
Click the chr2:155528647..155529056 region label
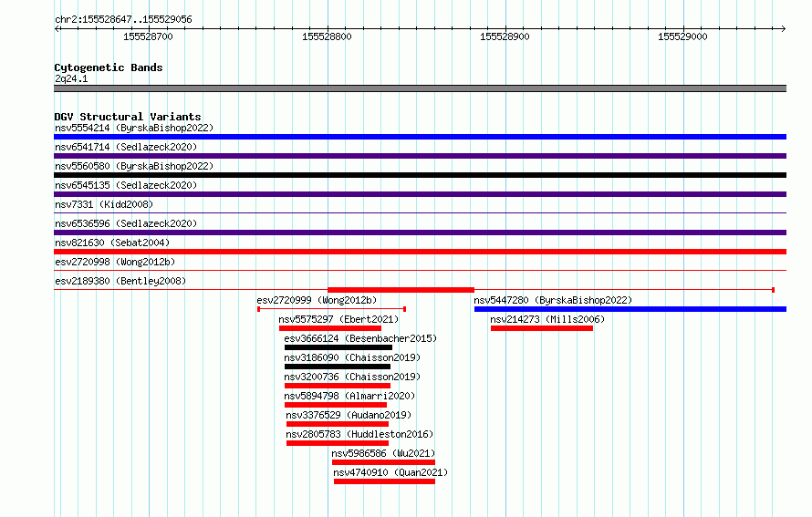tap(123, 19)
